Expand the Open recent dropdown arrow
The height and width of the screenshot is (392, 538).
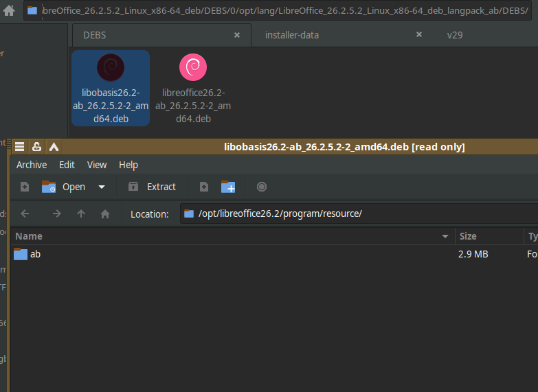(x=102, y=187)
